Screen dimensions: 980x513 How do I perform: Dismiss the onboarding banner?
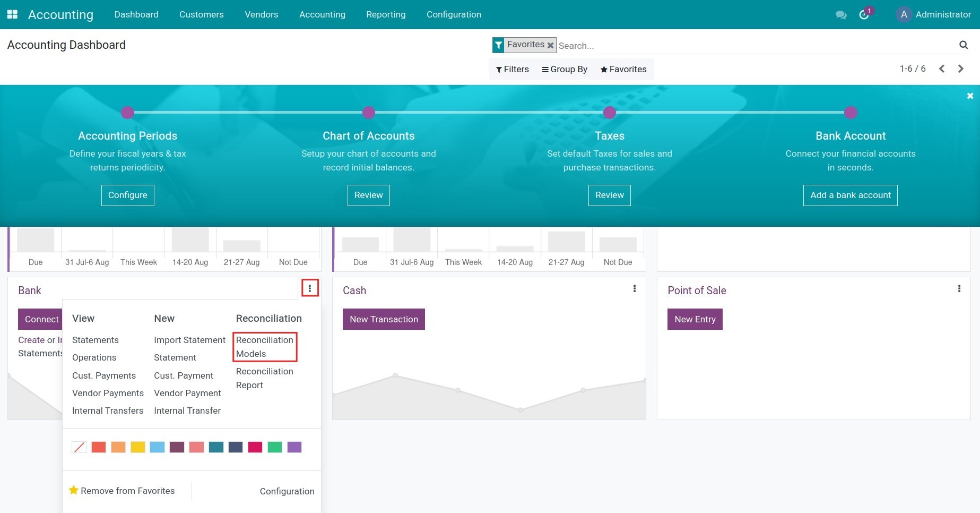click(970, 96)
